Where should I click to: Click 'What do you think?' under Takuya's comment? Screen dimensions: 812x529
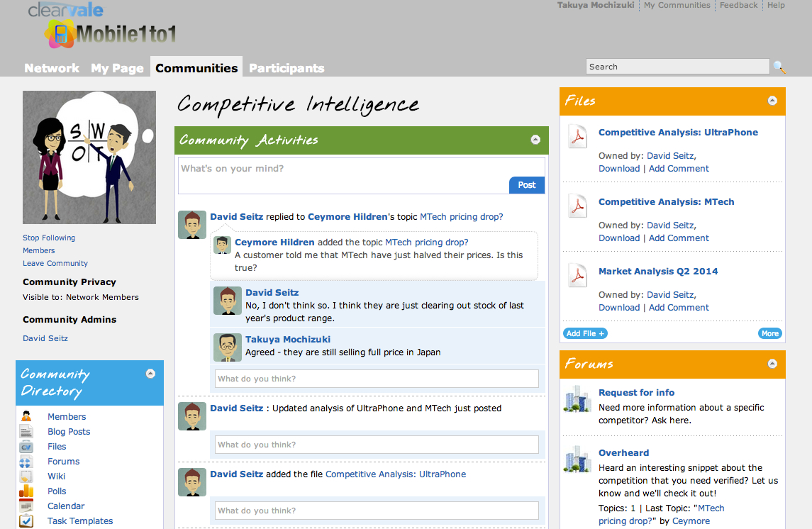(377, 379)
